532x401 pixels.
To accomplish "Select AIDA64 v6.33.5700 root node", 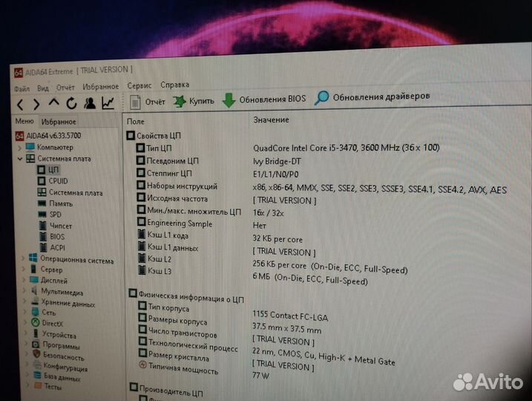I will [x=48, y=136].
